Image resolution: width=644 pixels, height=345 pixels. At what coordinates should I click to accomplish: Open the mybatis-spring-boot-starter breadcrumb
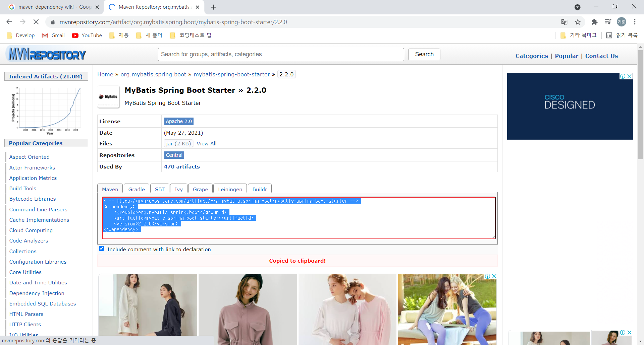pyautogui.click(x=232, y=74)
